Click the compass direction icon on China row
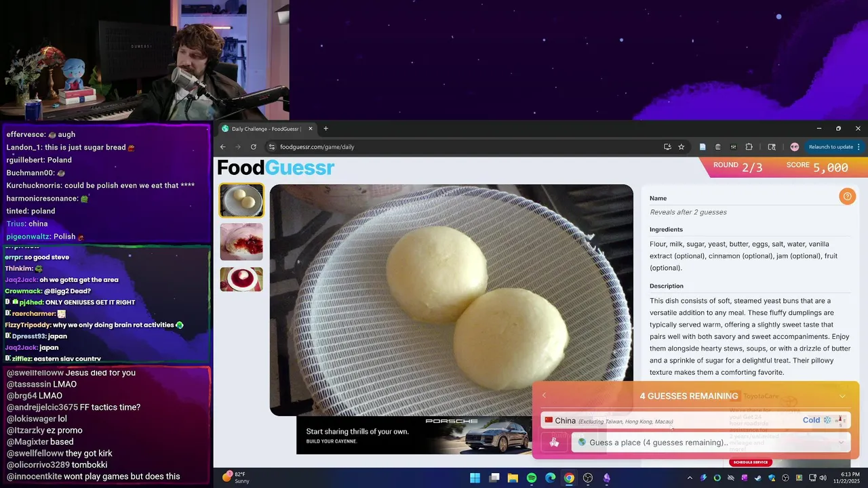868x488 pixels. (x=841, y=420)
